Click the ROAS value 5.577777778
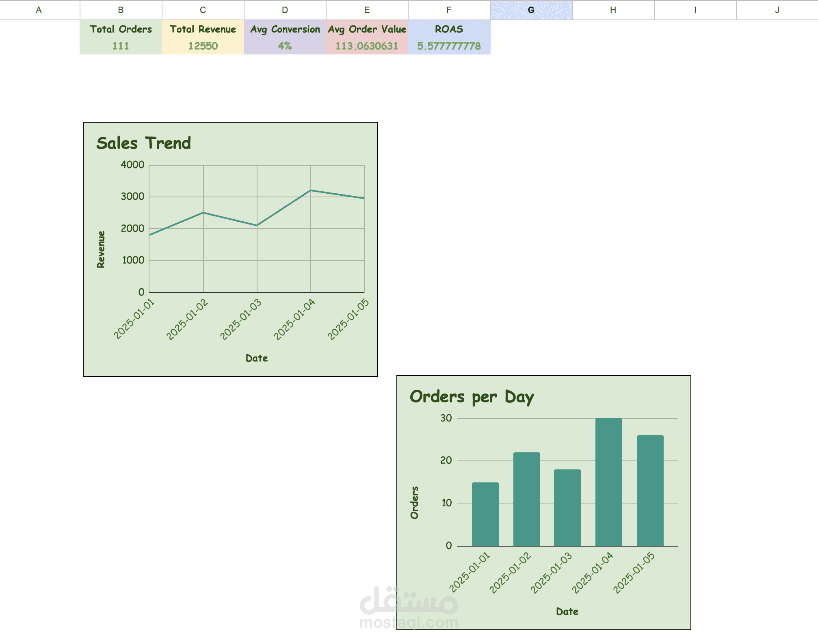Image resolution: width=818 pixels, height=644 pixels. [449, 46]
